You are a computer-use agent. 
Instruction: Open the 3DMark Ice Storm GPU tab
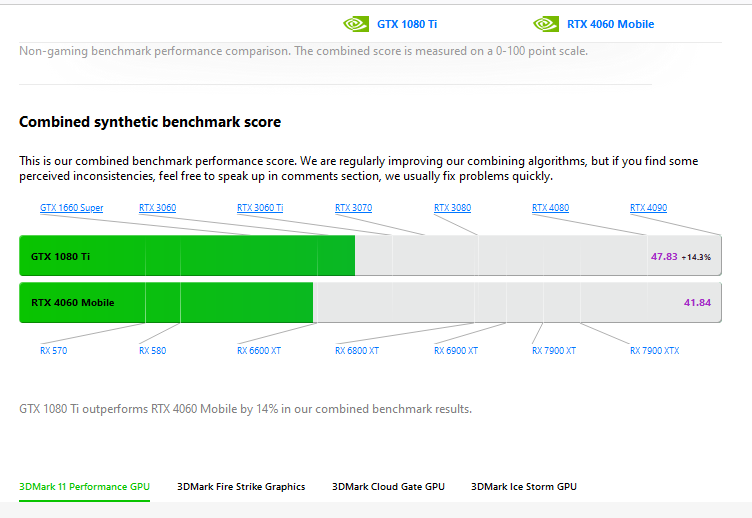524,486
